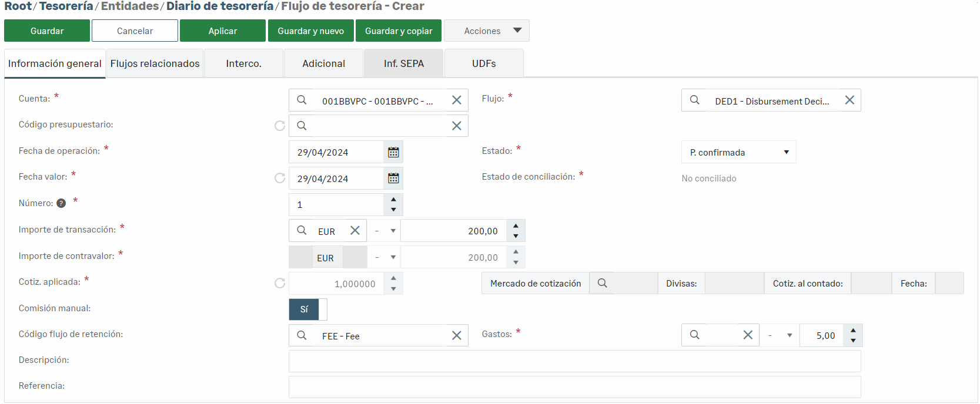The height and width of the screenshot is (404, 980).
Task: Decrease the Gastos amount with down arrow
Action: click(x=853, y=341)
